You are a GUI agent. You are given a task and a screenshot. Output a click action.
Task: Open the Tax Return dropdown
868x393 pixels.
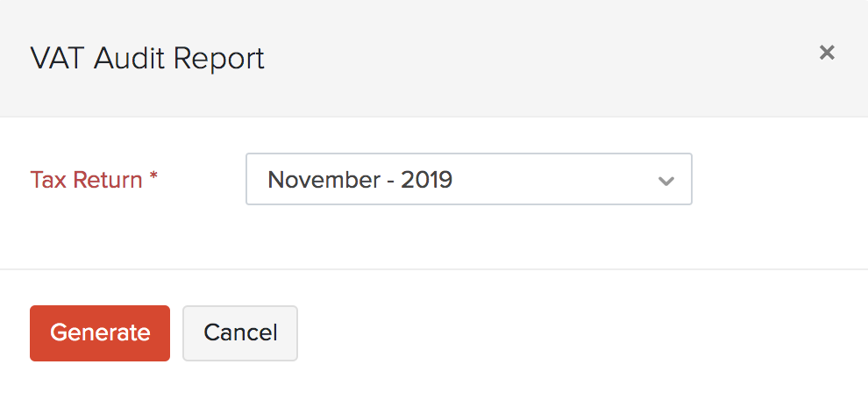coord(468,180)
